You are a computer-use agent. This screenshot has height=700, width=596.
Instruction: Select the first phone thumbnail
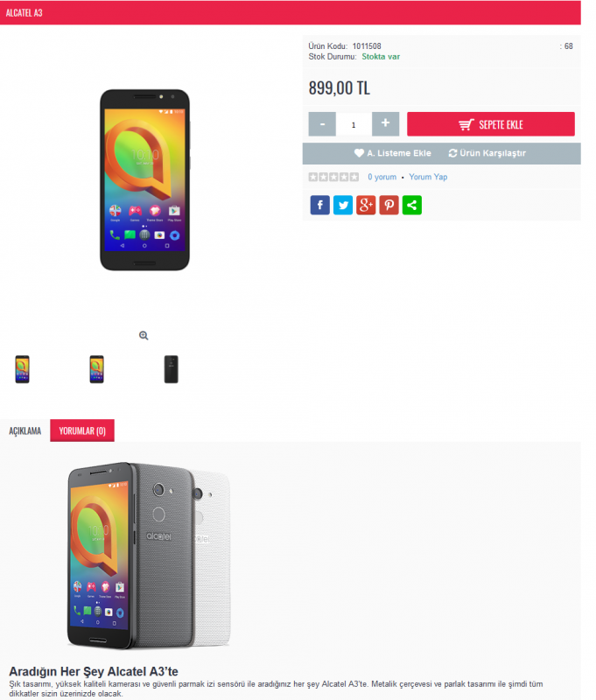23,369
